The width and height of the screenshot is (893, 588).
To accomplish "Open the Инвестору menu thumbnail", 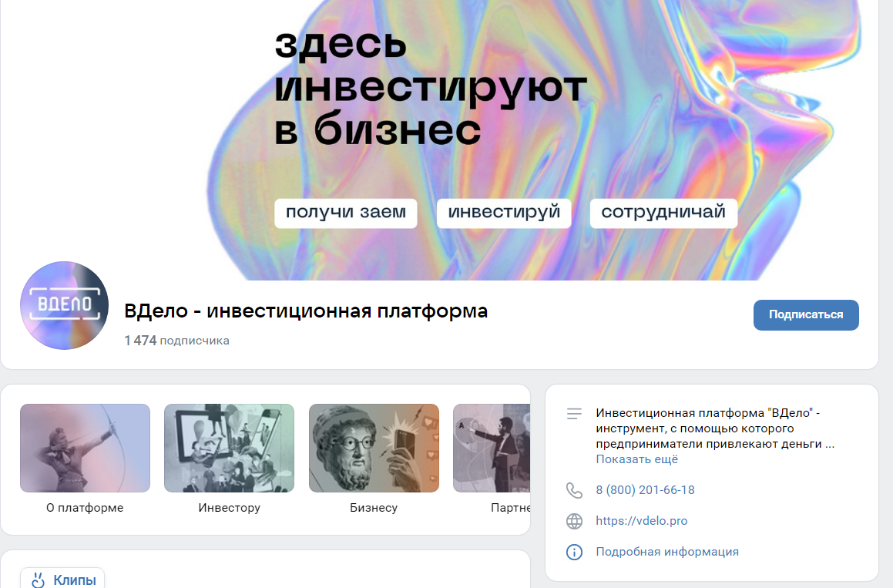I will click(229, 448).
